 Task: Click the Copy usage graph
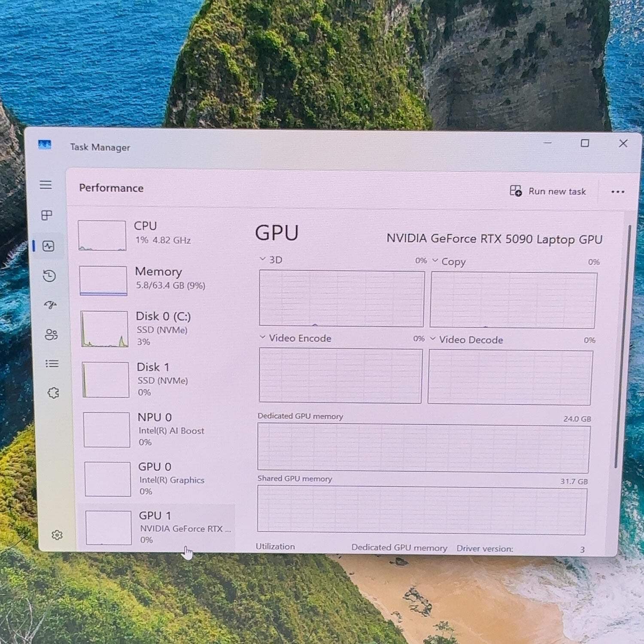pos(513,300)
